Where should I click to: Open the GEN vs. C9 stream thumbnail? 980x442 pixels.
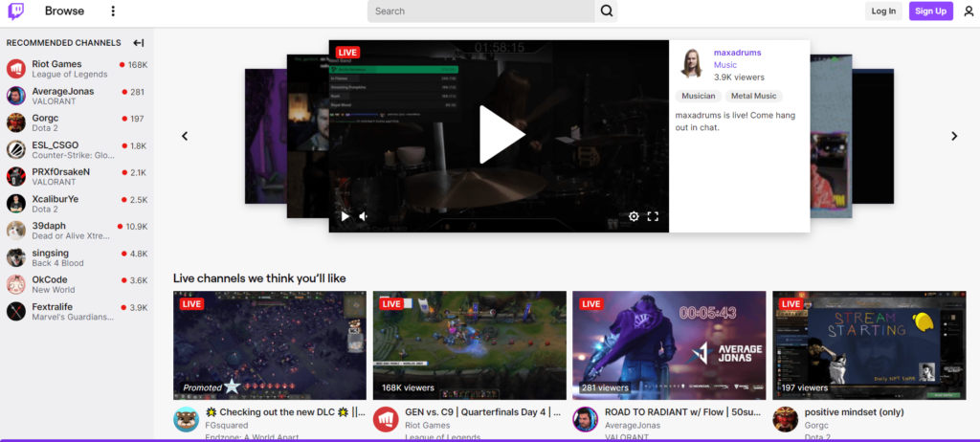pos(469,345)
